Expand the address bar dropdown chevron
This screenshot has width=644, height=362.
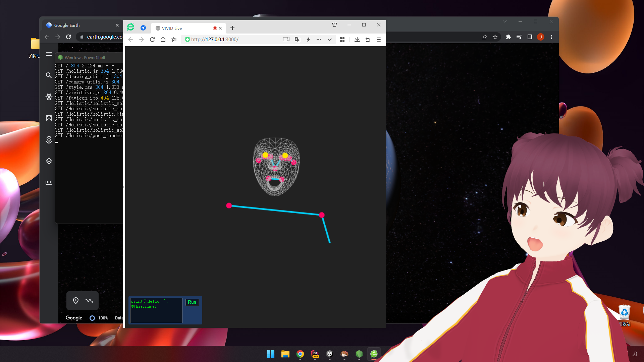pyautogui.click(x=330, y=40)
